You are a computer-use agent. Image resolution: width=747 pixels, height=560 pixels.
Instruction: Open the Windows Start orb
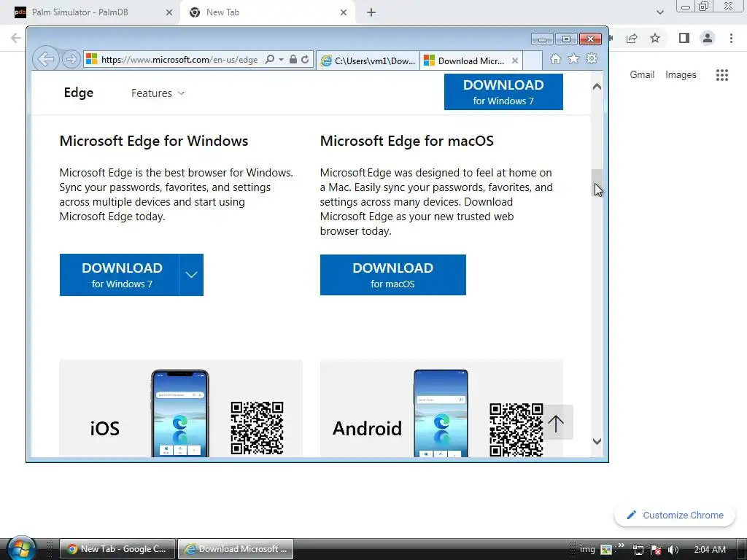click(x=20, y=549)
